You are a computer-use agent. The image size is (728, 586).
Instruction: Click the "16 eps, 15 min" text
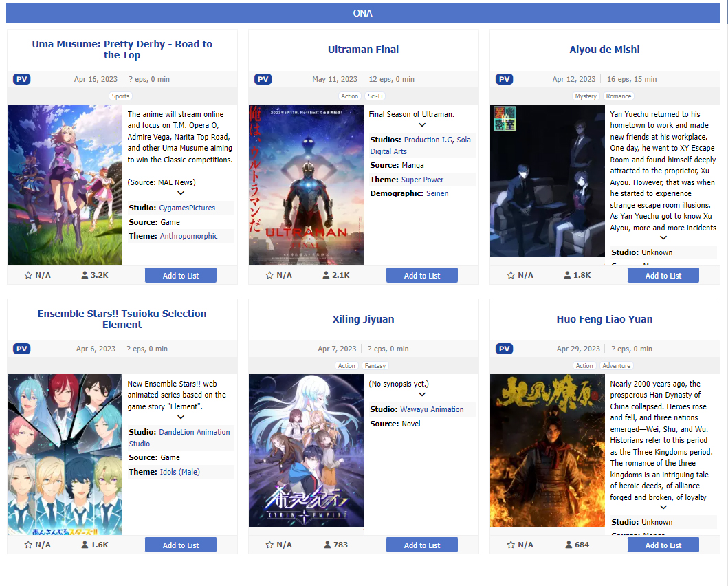click(632, 79)
